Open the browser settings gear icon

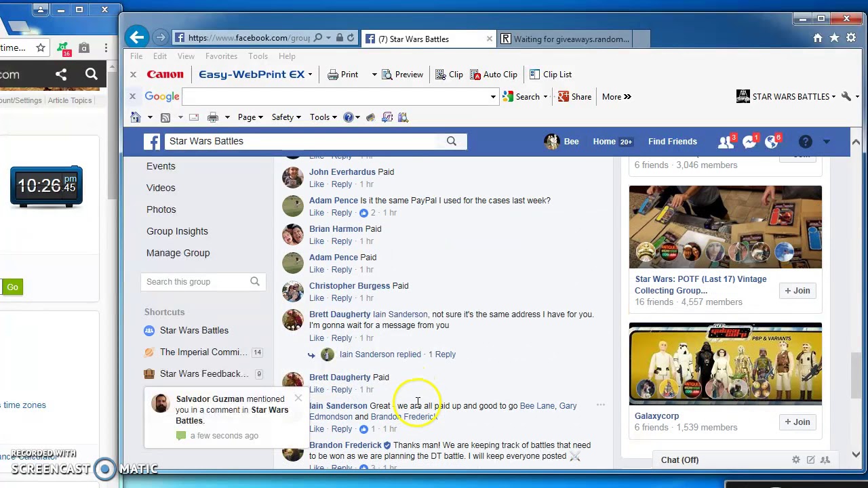851,39
